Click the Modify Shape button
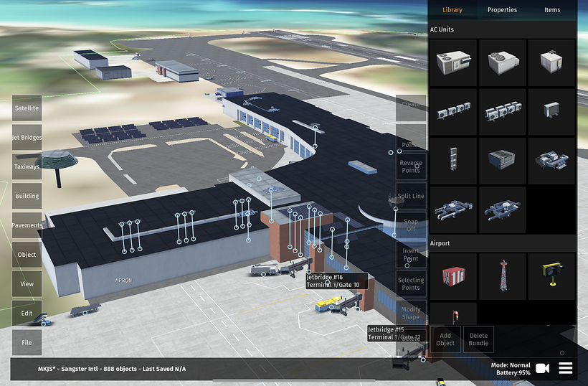The height and width of the screenshot is (386, 588). [411, 314]
